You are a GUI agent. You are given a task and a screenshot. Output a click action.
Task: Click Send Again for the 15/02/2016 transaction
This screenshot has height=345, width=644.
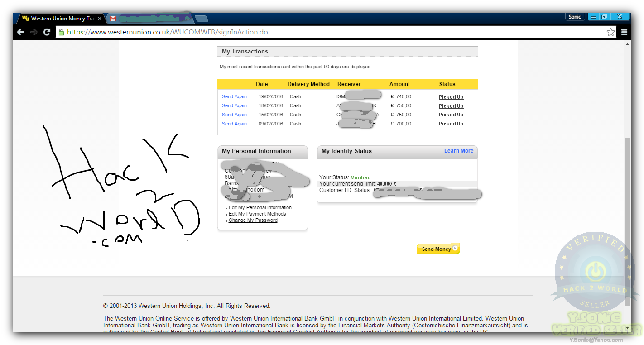tap(234, 115)
